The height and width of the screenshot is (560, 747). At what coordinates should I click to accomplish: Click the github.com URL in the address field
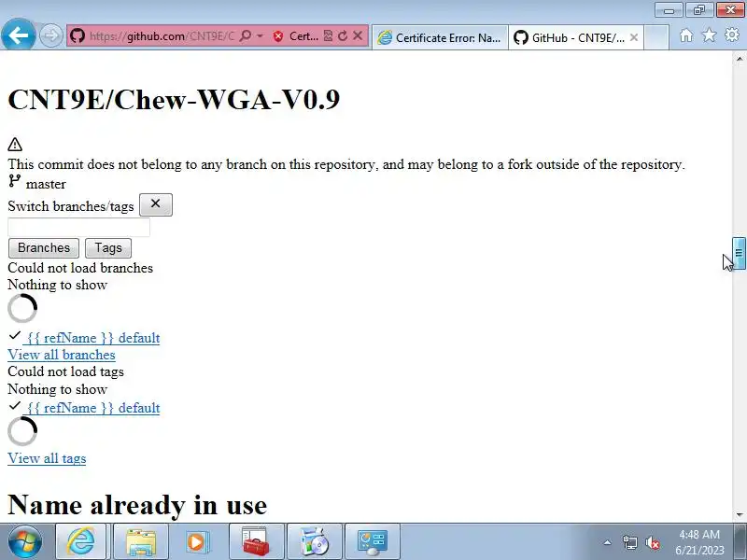point(162,36)
